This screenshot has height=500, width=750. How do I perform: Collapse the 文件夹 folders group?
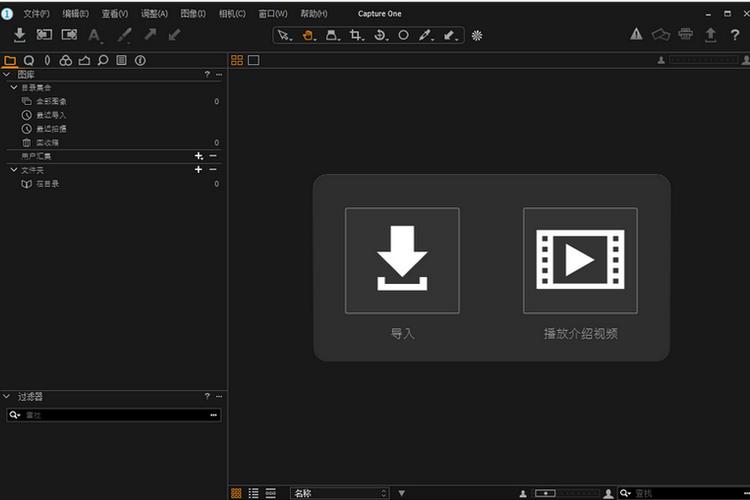[14, 170]
